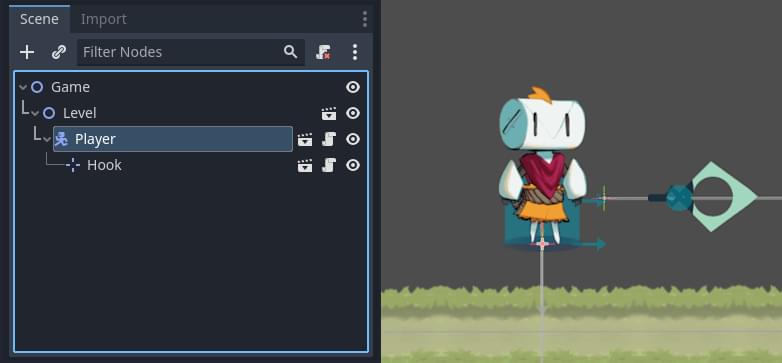
Task: Toggle visibility of the Level node
Action: point(353,113)
